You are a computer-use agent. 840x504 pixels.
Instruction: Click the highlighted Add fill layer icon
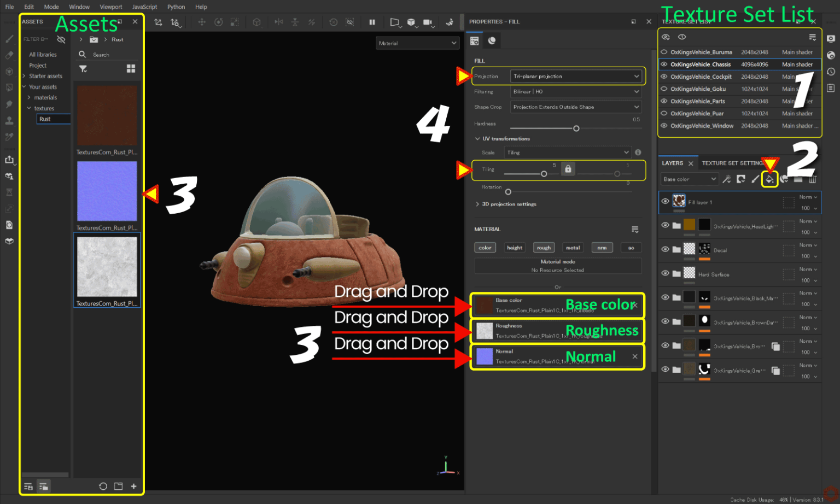(769, 179)
